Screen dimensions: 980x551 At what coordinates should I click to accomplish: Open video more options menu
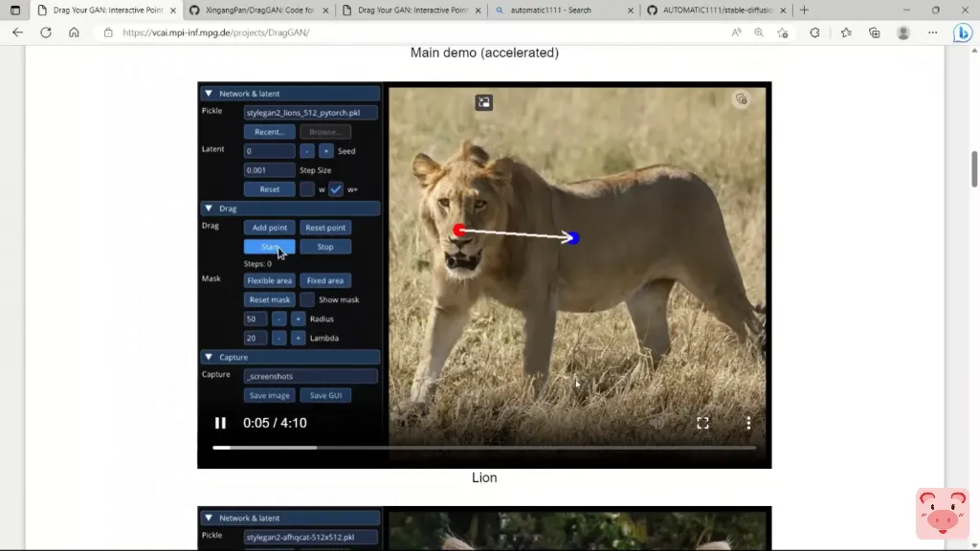pos(748,423)
